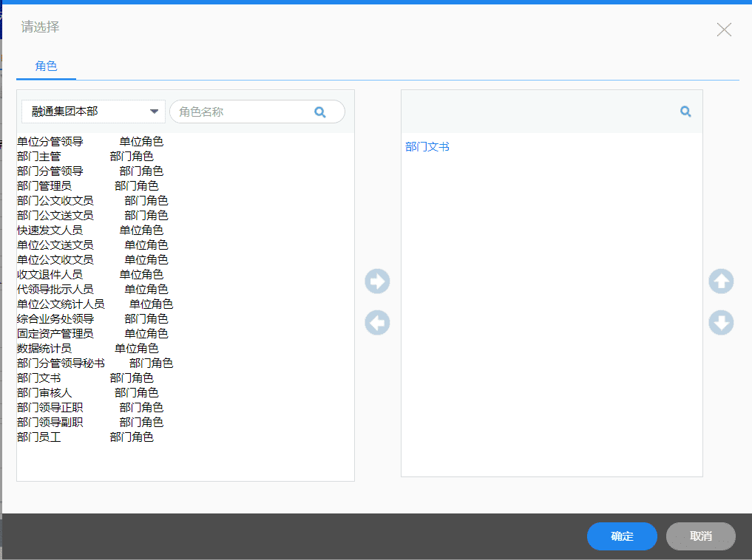This screenshot has height=560, width=752.
Task: Cancel with the 取消 button
Action: [x=701, y=536]
